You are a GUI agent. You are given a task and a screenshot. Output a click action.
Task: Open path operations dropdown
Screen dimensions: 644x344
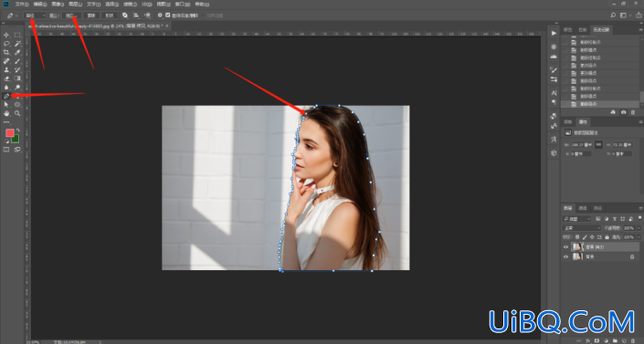[125, 16]
